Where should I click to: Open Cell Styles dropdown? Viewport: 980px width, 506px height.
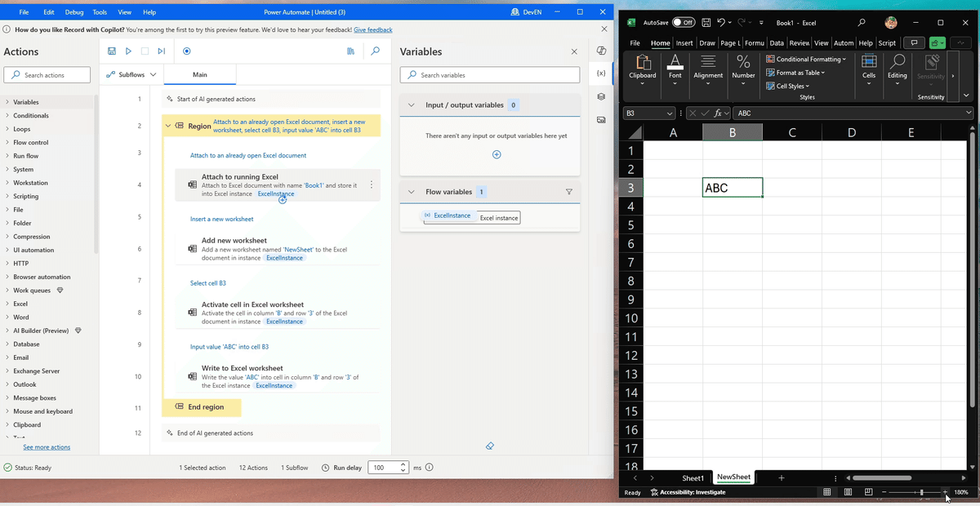788,86
